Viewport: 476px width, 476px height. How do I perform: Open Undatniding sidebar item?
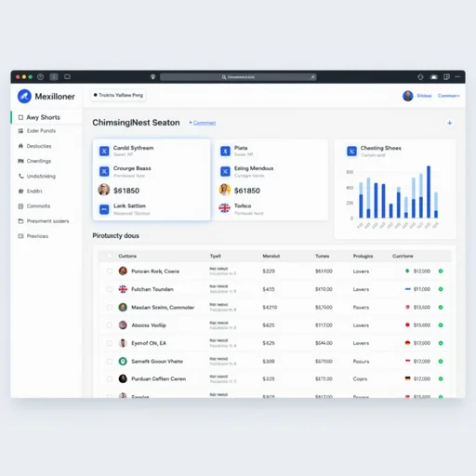[x=41, y=176]
